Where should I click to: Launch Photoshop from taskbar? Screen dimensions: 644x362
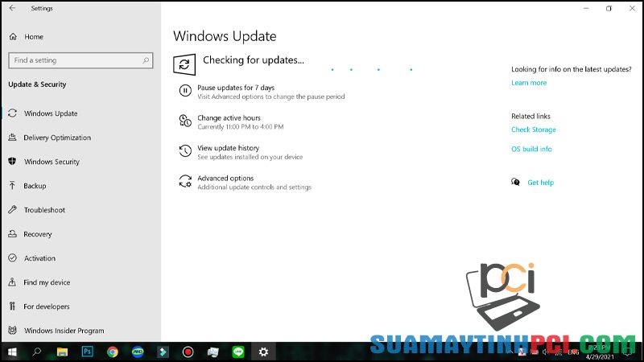[88, 352]
